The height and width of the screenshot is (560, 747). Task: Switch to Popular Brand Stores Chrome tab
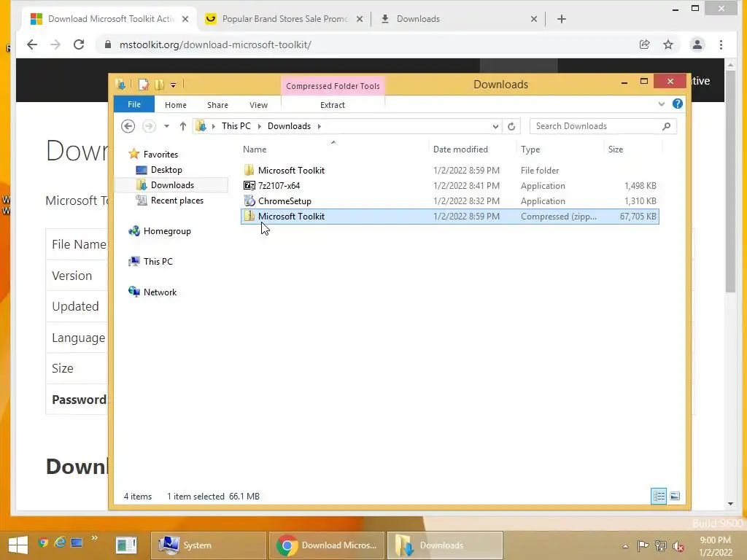pos(284,19)
